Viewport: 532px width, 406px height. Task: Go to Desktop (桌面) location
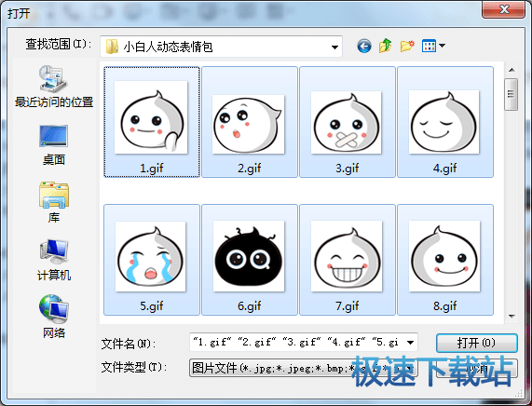(54, 145)
